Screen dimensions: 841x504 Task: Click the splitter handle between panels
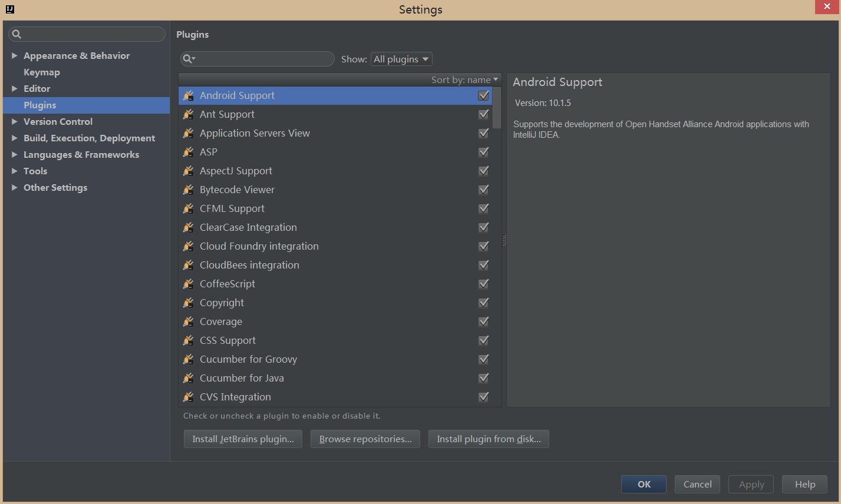504,240
